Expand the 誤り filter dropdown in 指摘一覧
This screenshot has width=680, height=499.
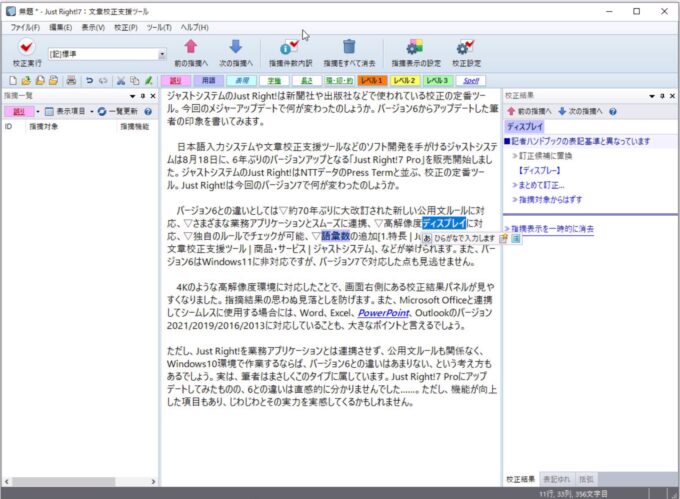coord(38,112)
